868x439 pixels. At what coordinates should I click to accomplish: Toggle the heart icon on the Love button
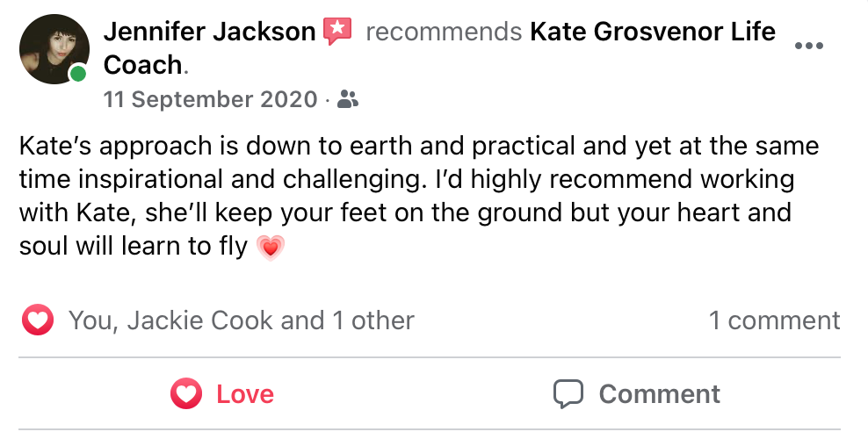click(186, 393)
